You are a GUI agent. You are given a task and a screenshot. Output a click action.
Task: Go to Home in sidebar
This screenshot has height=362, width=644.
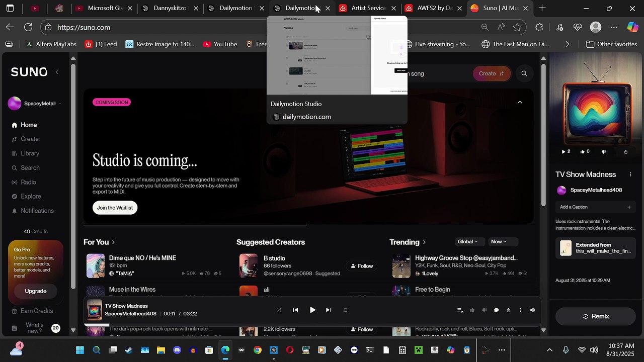[24, 125]
